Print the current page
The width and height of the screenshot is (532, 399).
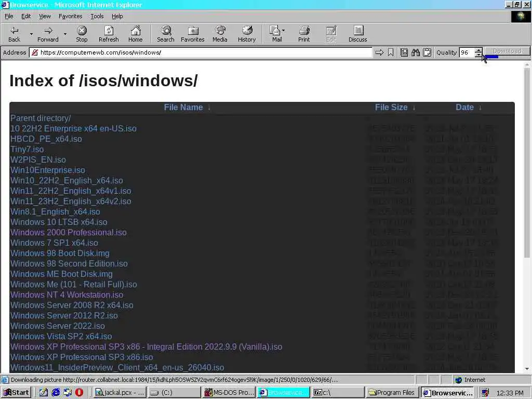(304, 34)
